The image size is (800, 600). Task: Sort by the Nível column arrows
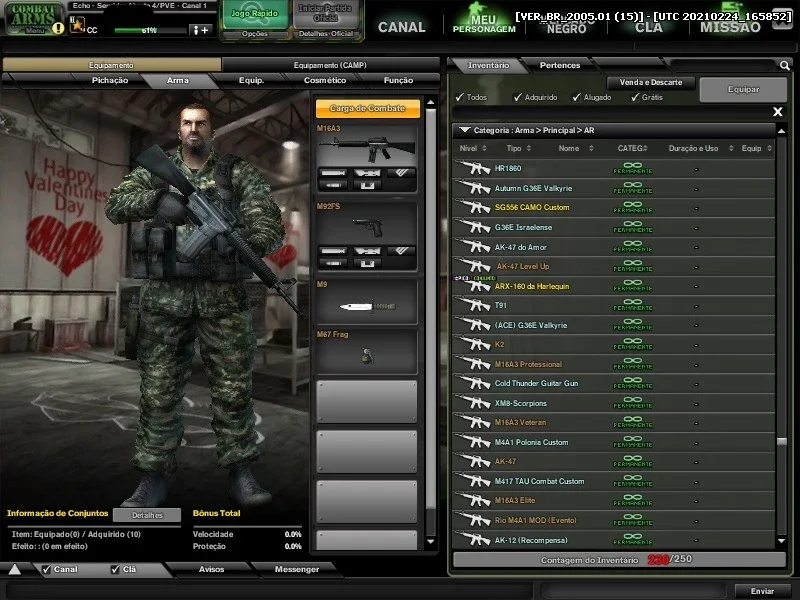click(484, 148)
